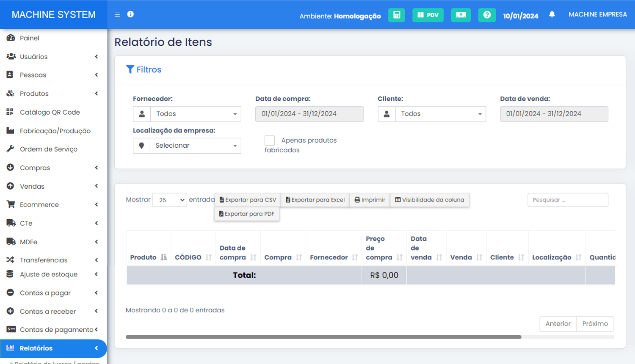Check Apenas produtos fabricados checkbox
The image size is (635, 364).
coord(270,141)
